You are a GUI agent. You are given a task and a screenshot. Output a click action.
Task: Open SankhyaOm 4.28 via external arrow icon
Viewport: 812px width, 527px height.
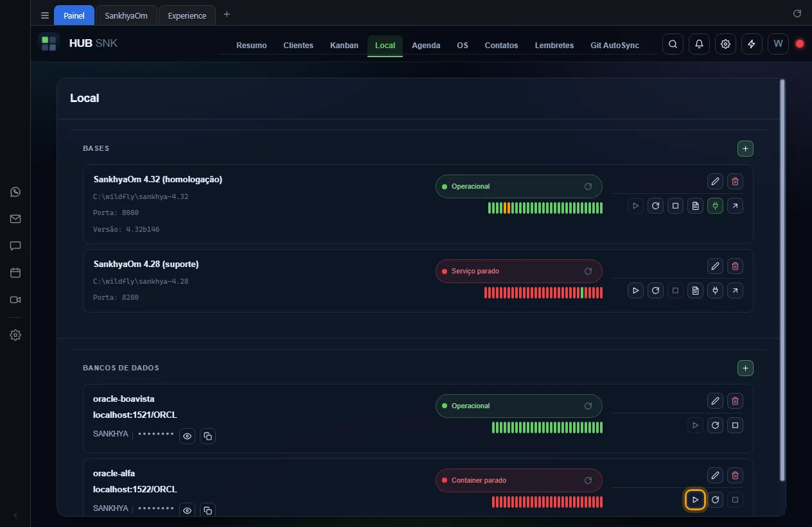[736, 291]
